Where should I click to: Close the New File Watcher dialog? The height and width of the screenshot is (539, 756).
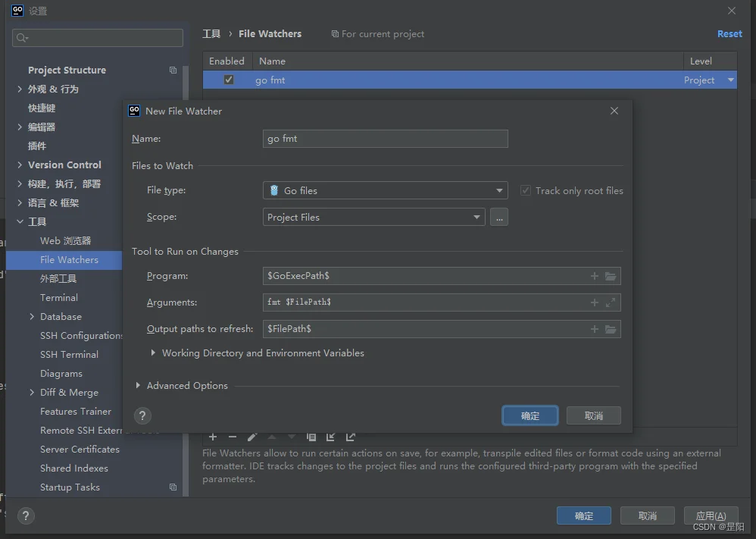(614, 111)
